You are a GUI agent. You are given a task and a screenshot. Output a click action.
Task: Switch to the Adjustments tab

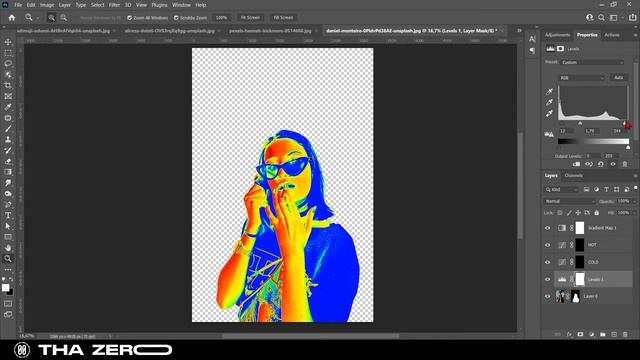tap(558, 35)
